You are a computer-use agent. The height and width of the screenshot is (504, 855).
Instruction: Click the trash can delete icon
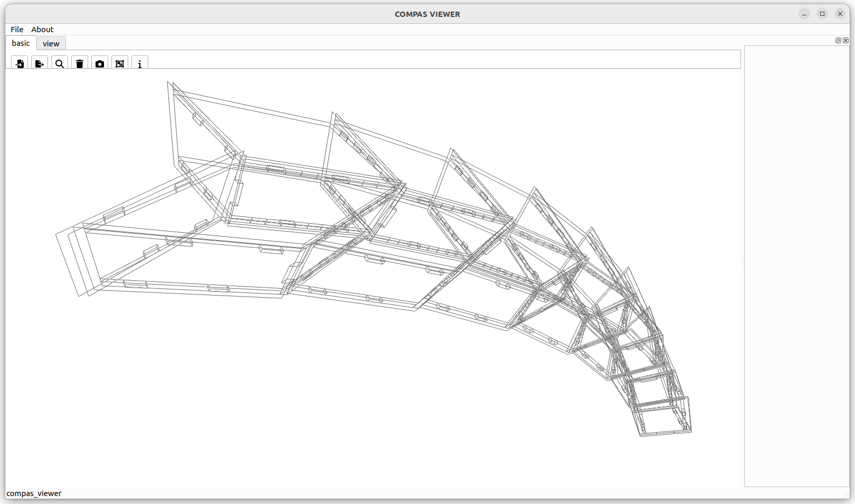pyautogui.click(x=80, y=63)
